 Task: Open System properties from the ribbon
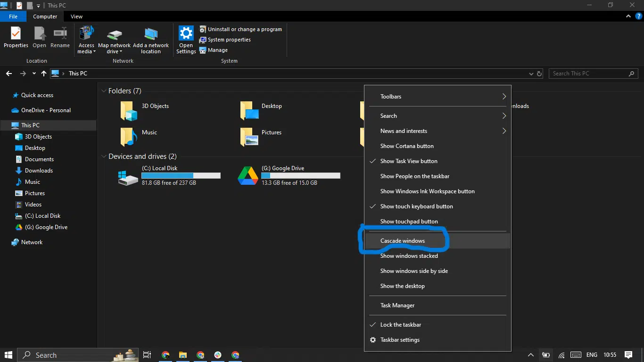point(225,40)
